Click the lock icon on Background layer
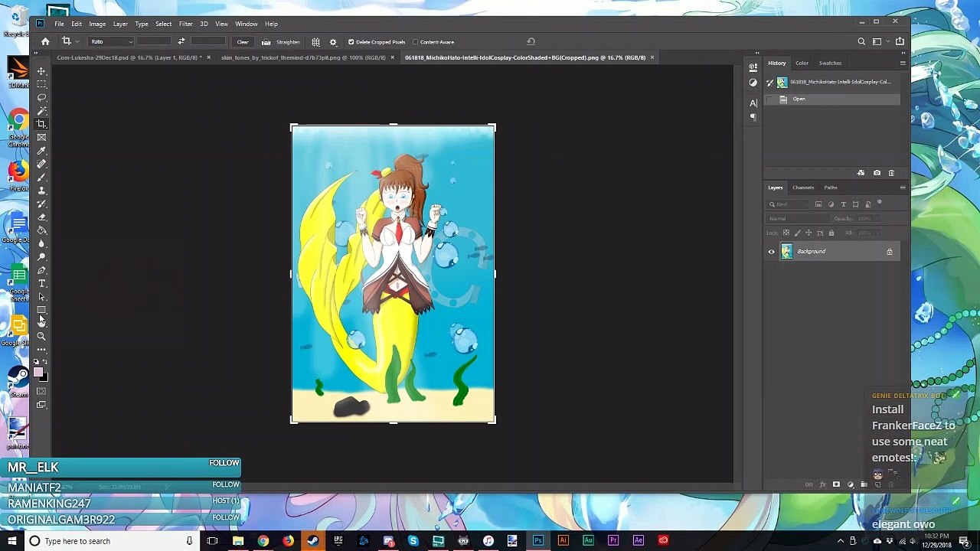 [x=889, y=252]
